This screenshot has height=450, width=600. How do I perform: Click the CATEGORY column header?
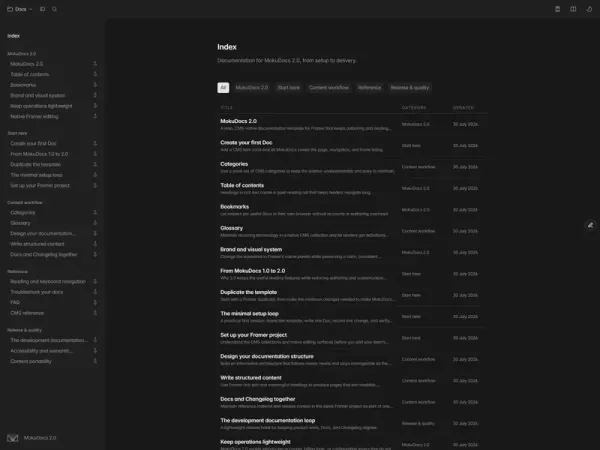[414, 108]
